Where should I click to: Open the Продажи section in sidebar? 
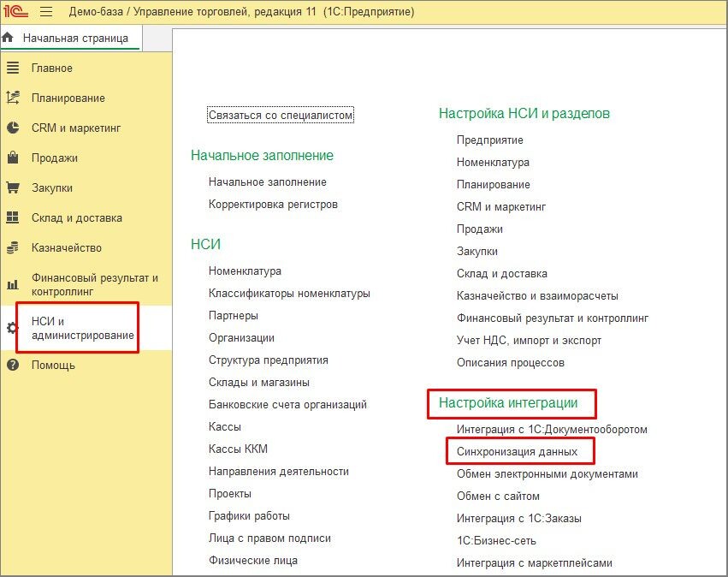[54, 158]
